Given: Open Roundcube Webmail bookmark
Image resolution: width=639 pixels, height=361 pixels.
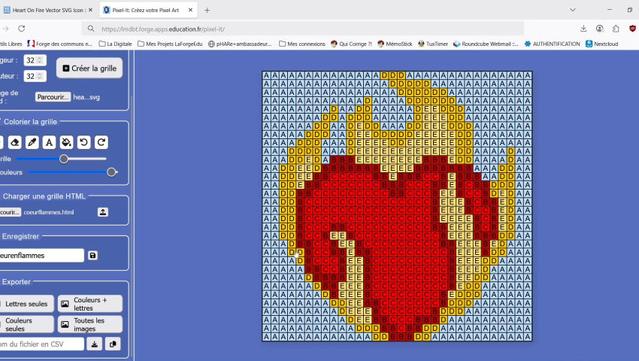Looking at the screenshot, I should coord(485,44).
